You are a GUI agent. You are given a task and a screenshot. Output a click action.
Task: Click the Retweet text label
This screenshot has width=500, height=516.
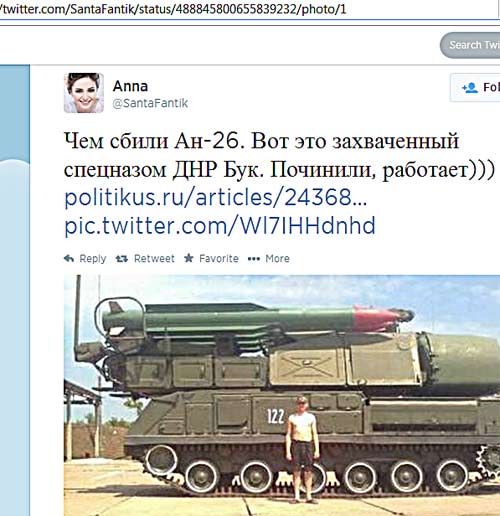(x=154, y=259)
